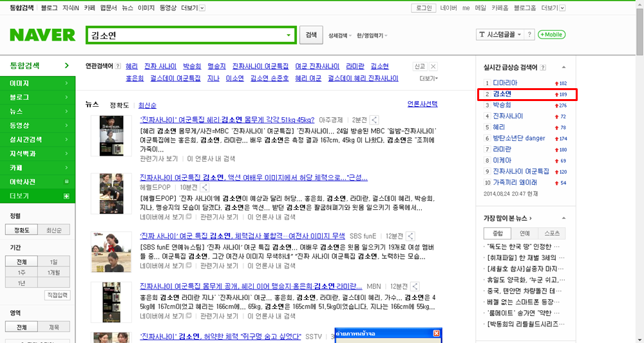
Task: Open 어학사전 in the left sidebar
Action: click(38, 181)
